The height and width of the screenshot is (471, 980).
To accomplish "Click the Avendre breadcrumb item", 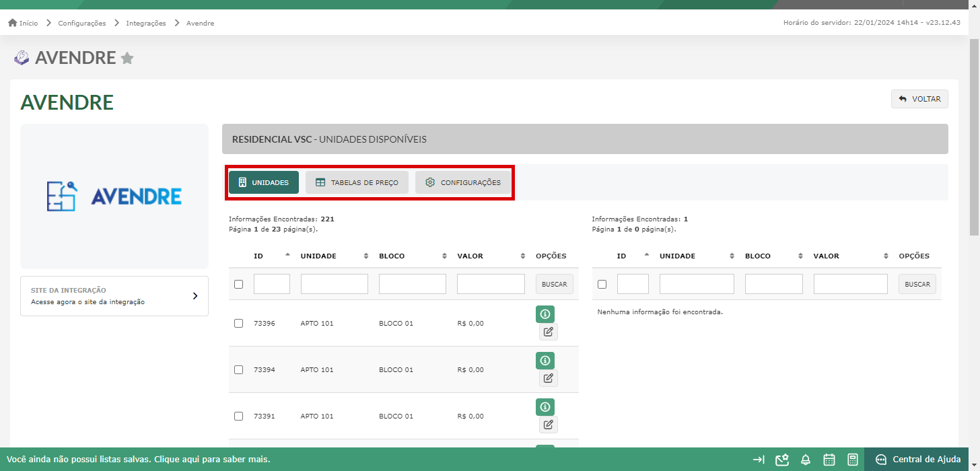I will tap(200, 23).
